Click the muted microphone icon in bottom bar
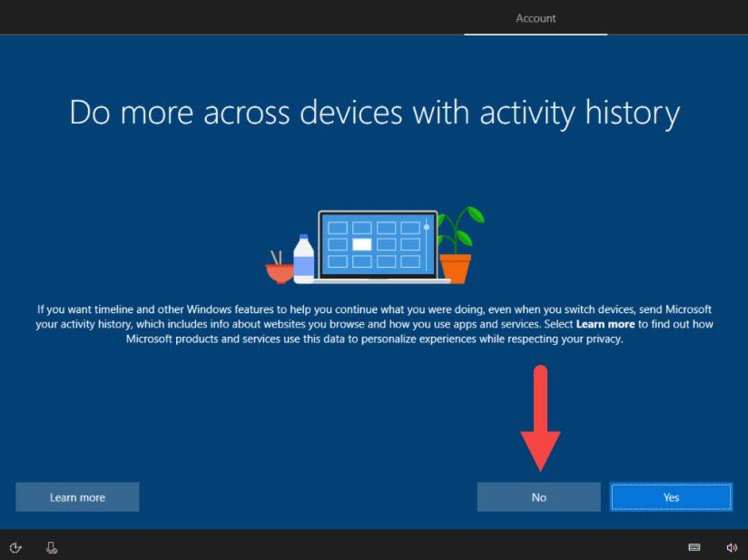The height and width of the screenshot is (560, 748). (x=51, y=548)
